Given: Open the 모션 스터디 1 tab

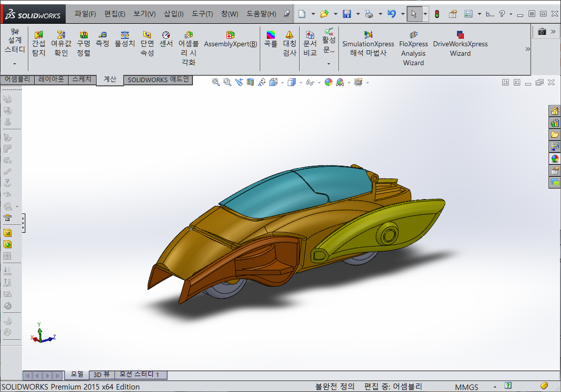Looking at the screenshot, I should [x=141, y=375].
